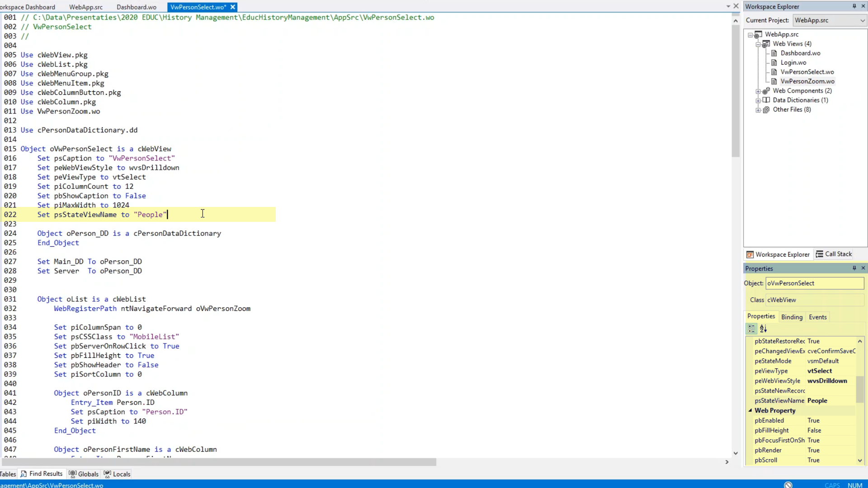Close the VwPersonSelect.wo editor tab
This screenshot has height=488, width=868.
[x=233, y=7]
